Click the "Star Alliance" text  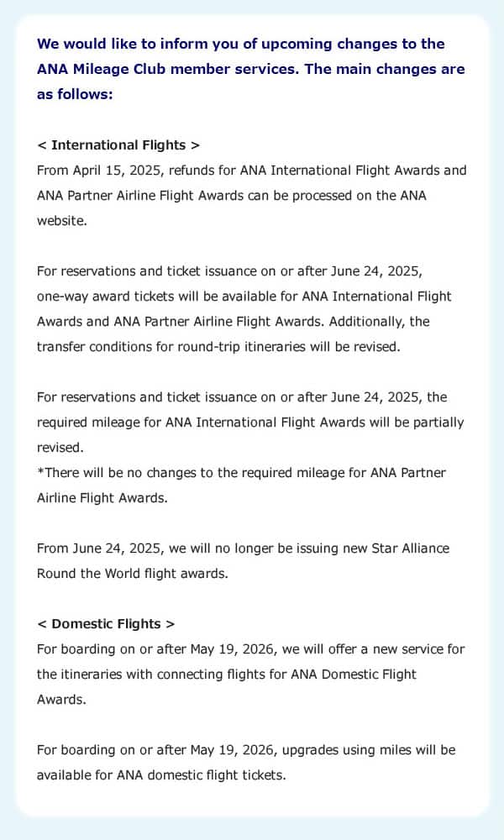[x=408, y=548]
